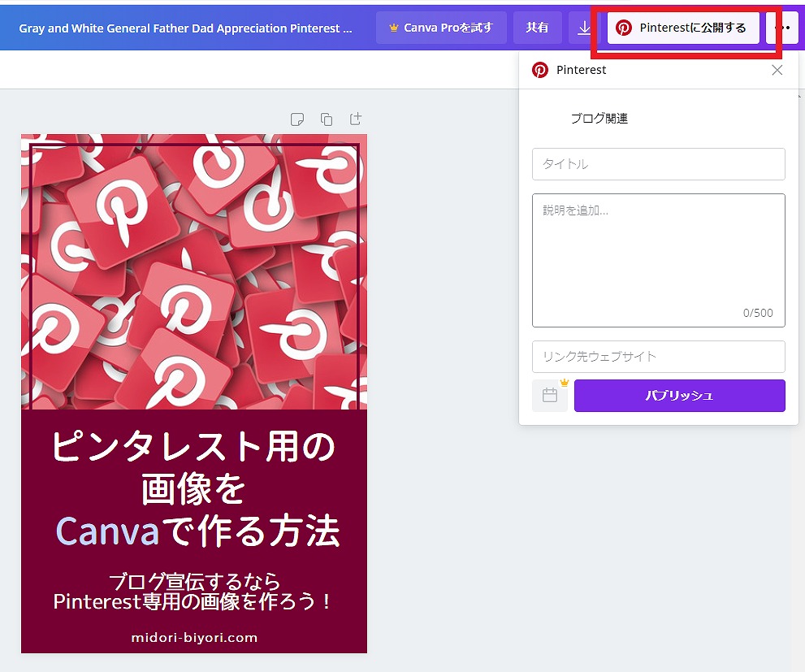Click the リンク先ウェブサイト link field
Screen dimensions: 805x672
(658, 356)
